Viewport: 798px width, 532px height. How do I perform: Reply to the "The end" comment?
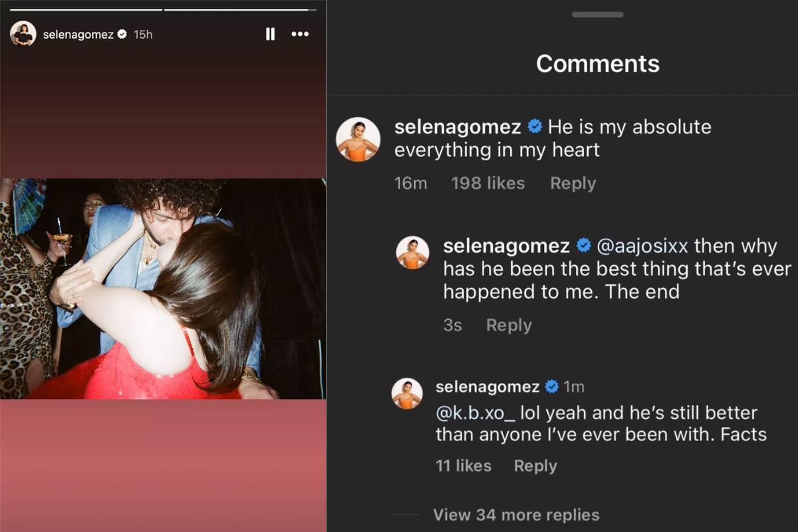click(x=509, y=325)
